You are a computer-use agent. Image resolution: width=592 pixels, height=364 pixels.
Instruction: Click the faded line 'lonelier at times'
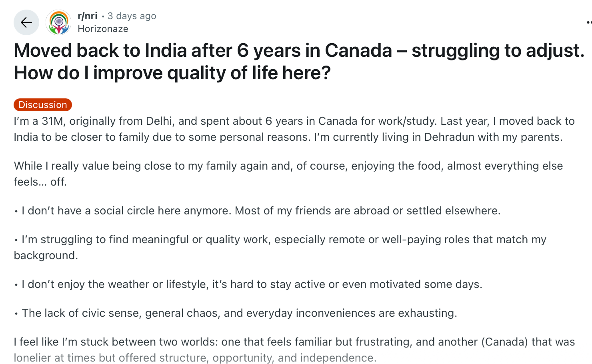tap(195, 358)
